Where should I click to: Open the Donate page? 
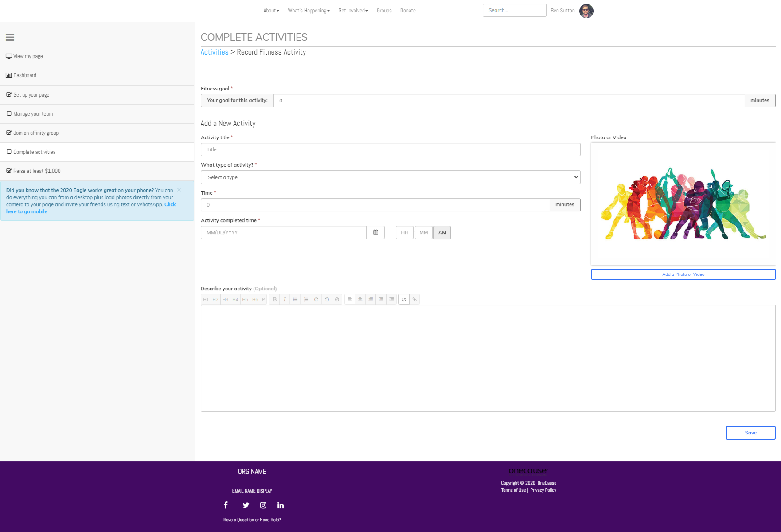coord(407,10)
